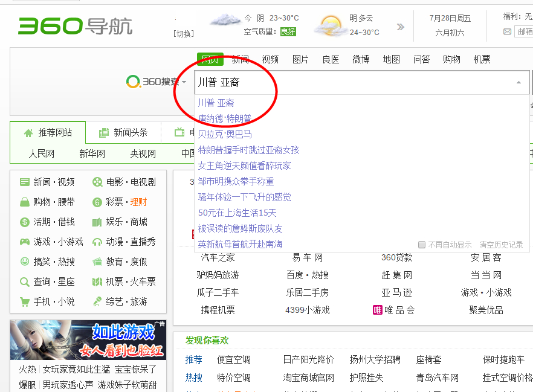
Task: Open the 理财 link in orange
Action: pyautogui.click(x=139, y=202)
